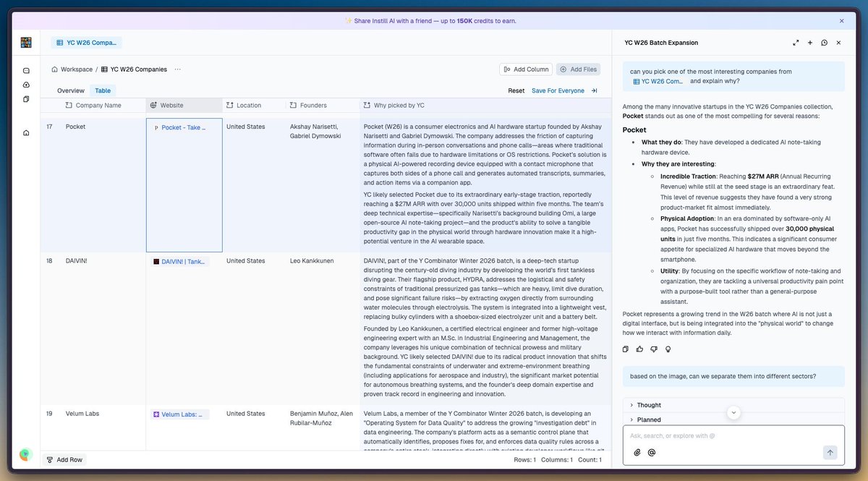Image resolution: width=868 pixels, height=481 pixels.
Task: Click the cloud upload sidebar icon
Action: pos(26,85)
